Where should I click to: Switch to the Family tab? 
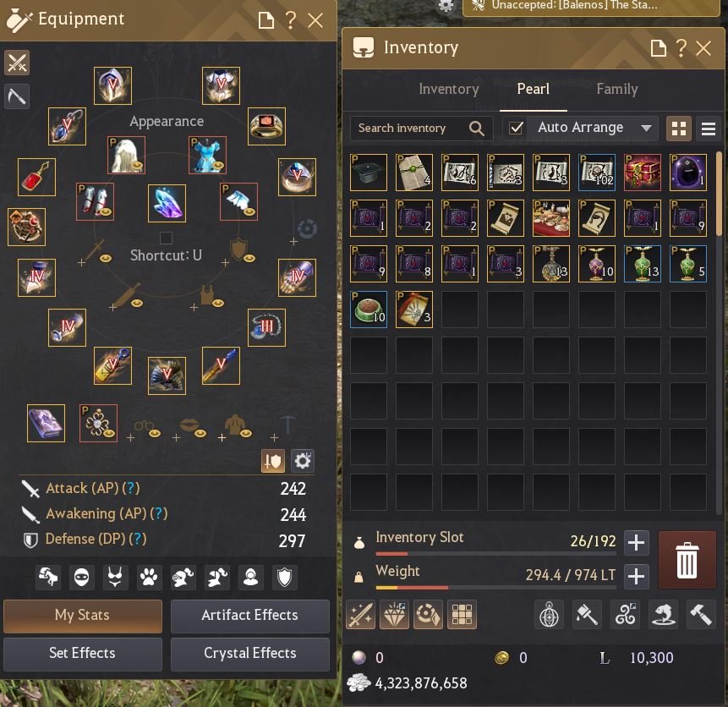tap(616, 89)
